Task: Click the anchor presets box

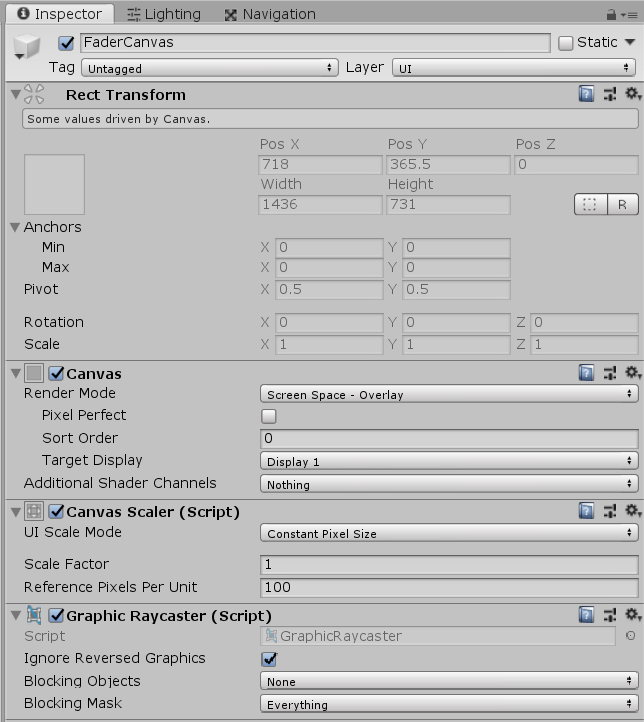Action: click(x=54, y=184)
